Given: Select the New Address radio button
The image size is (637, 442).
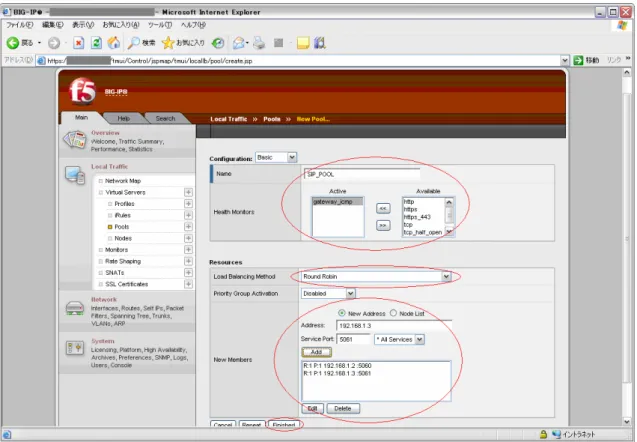Looking at the screenshot, I should click(x=342, y=313).
